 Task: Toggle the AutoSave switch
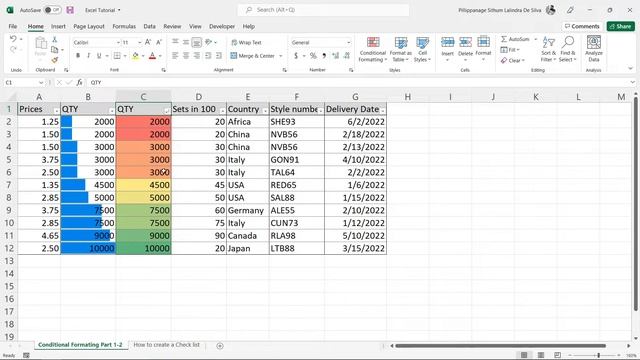[52, 10]
